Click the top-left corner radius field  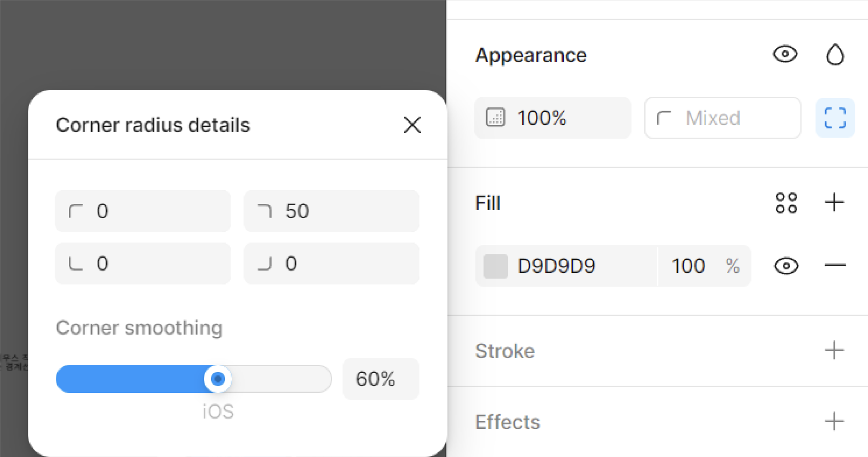click(143, 211)
